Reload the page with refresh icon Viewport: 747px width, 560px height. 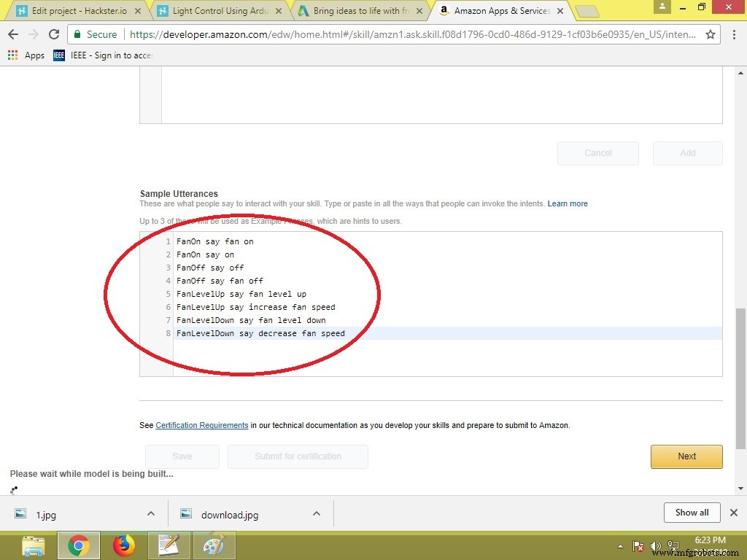(x=54, y=34)
